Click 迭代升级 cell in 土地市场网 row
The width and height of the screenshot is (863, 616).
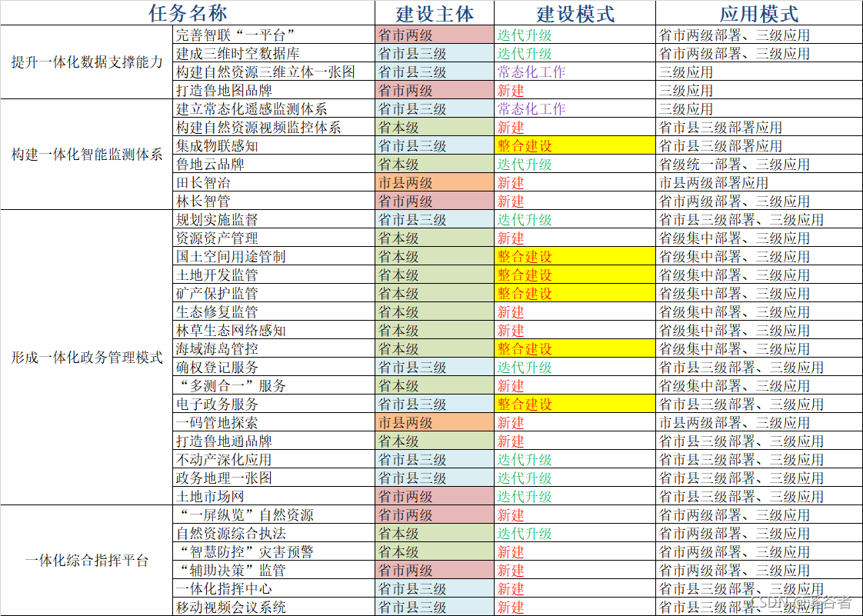(575, 496)
